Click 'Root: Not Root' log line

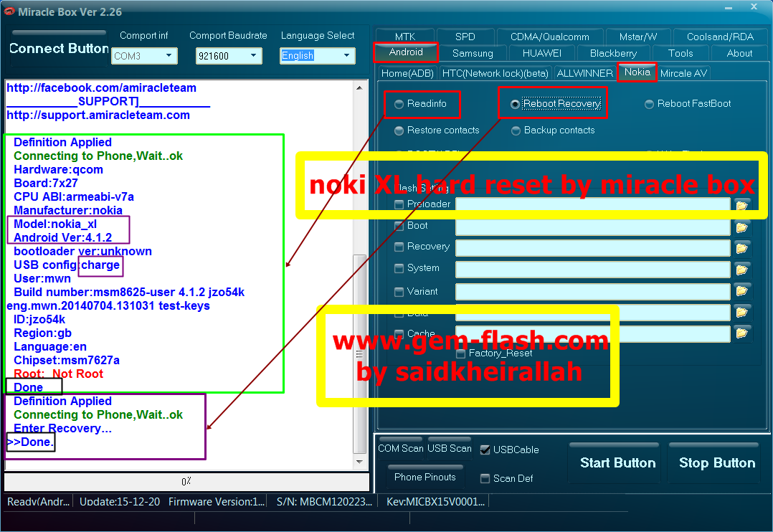pyautogui.click(x=59, y=374)
